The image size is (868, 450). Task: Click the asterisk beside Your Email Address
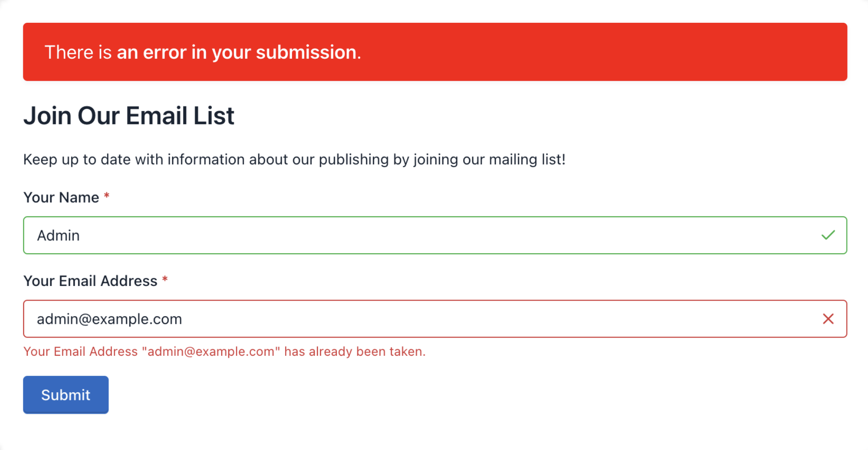coord(165,280)
